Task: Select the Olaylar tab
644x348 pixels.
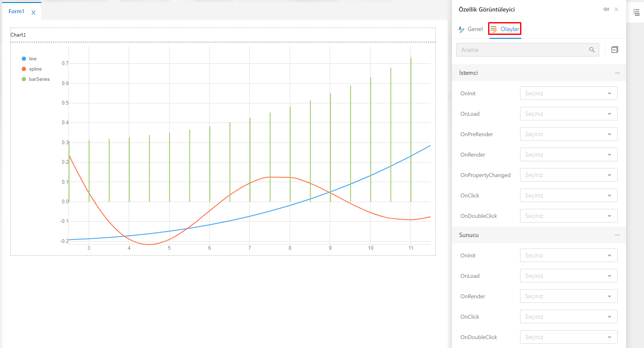Action: point(505,29)
